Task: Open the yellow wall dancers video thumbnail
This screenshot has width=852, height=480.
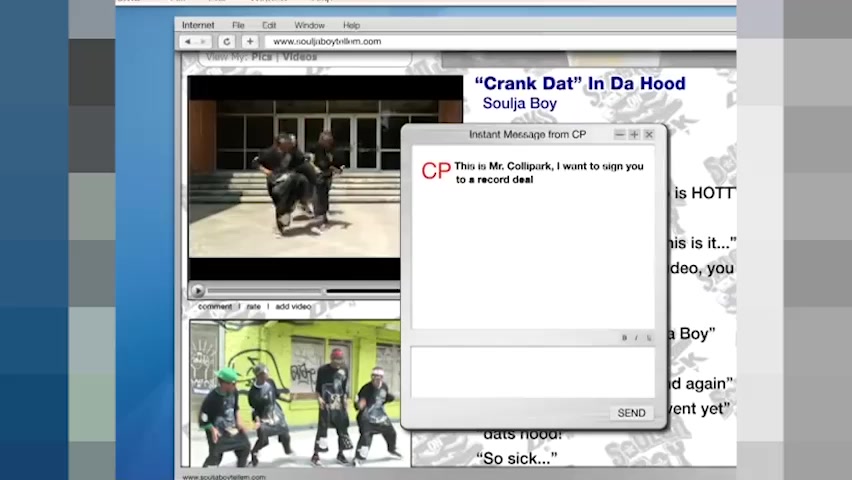Action: [296, 393]
